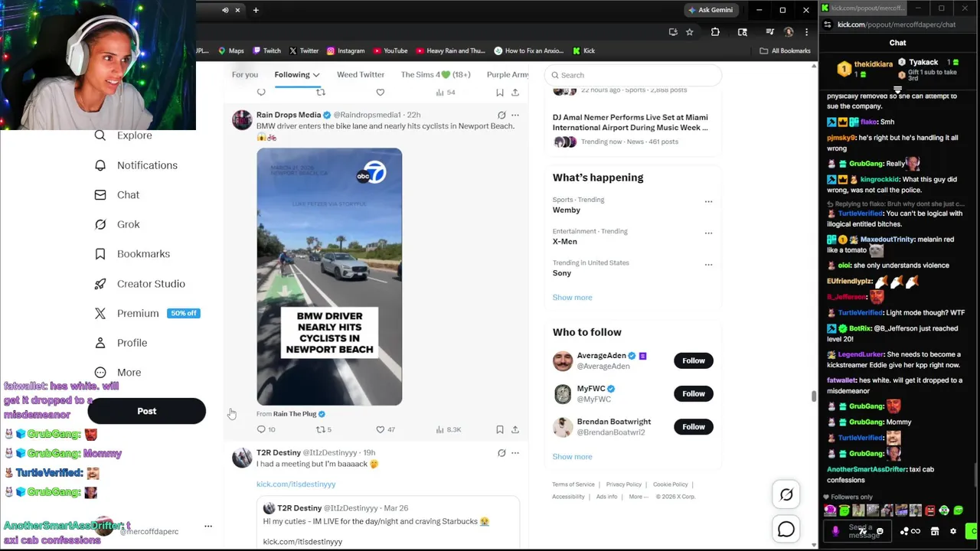
Task: Switch to For you tab
Action: tap(245, 75)
